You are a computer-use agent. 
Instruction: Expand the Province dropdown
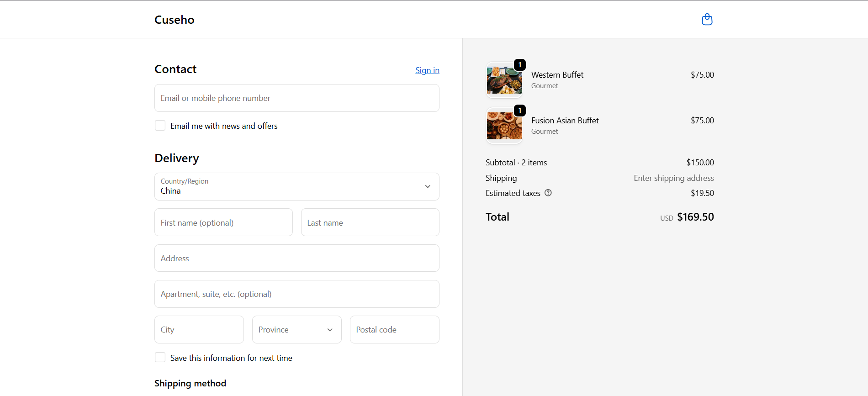297,329
